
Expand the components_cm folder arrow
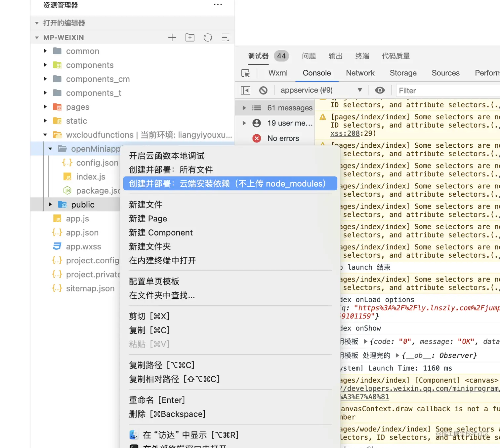tap(45, 79)
